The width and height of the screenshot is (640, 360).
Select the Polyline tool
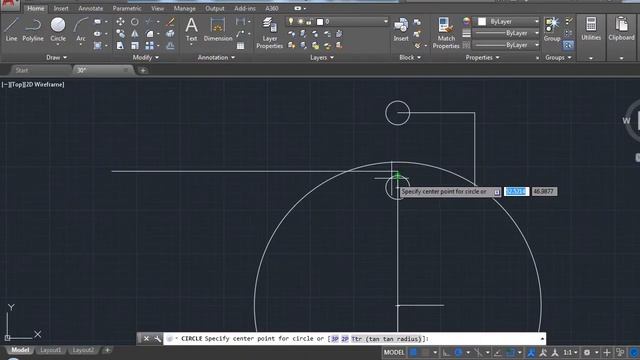(33, 29)
